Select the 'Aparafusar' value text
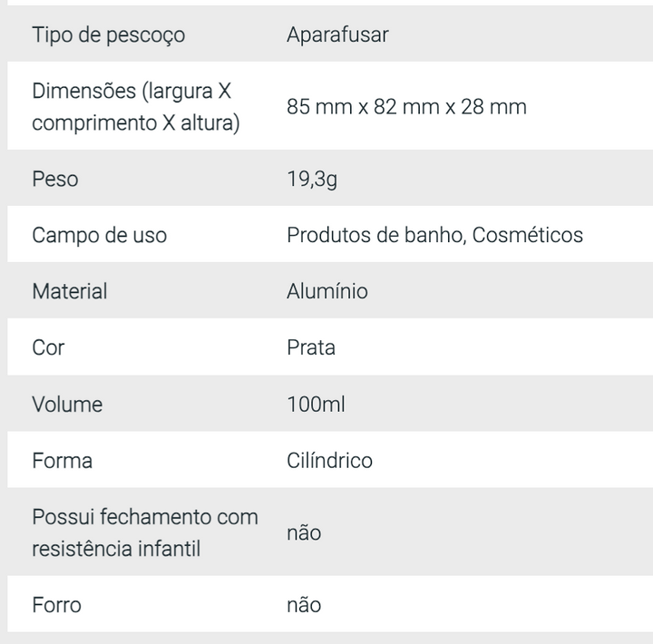 coord(337,34)
